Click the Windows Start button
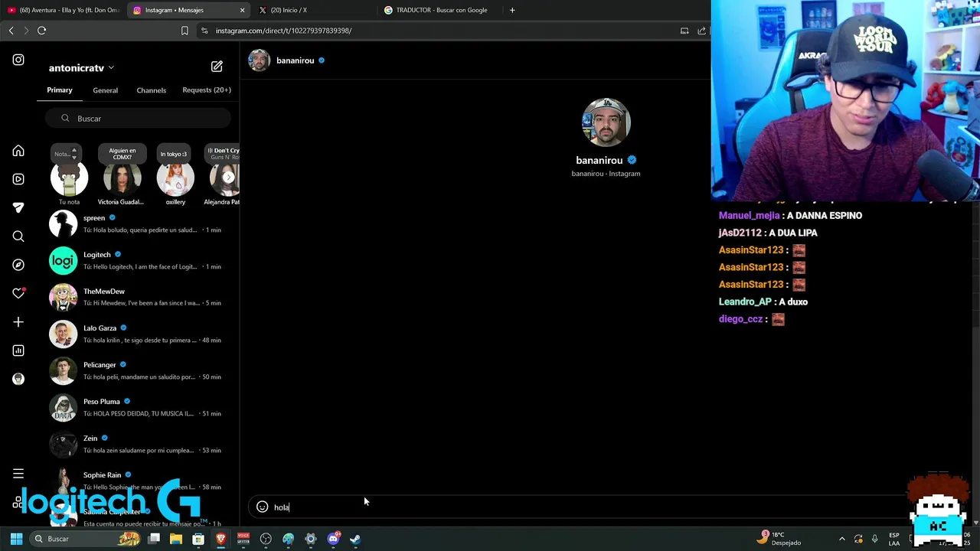 click(16, 539)
